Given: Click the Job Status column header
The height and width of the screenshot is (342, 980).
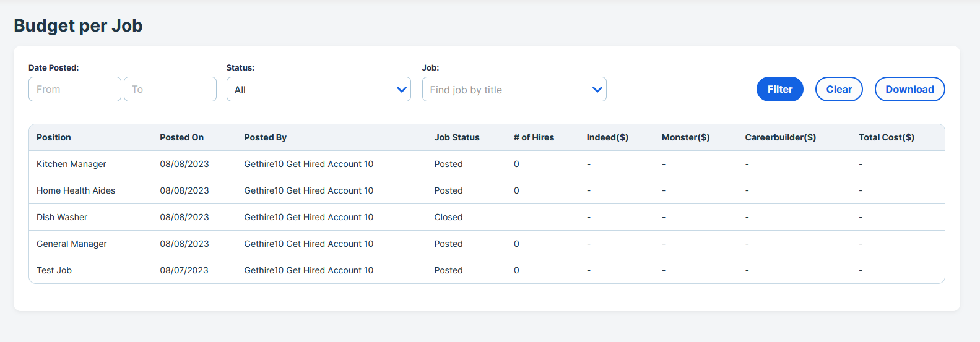Looking at the screenshot, I should coord(457,137).
